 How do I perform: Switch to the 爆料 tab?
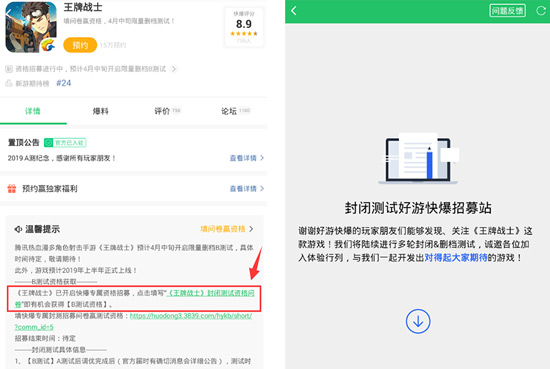pos(100,111)
